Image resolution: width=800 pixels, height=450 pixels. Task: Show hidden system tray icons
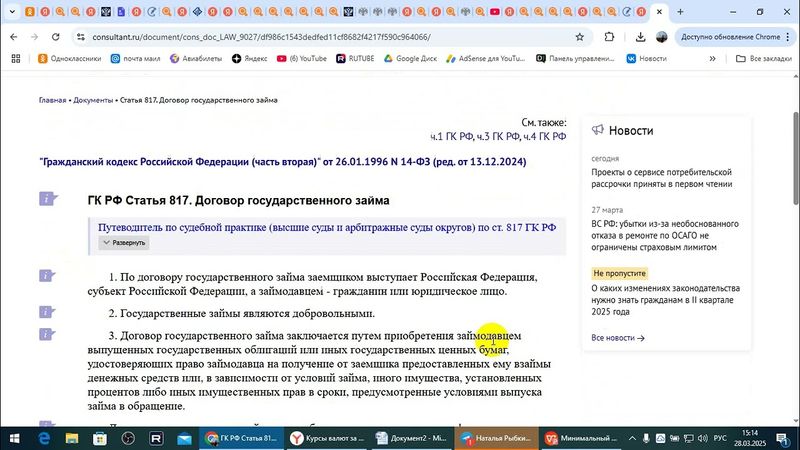coord(632,438)
